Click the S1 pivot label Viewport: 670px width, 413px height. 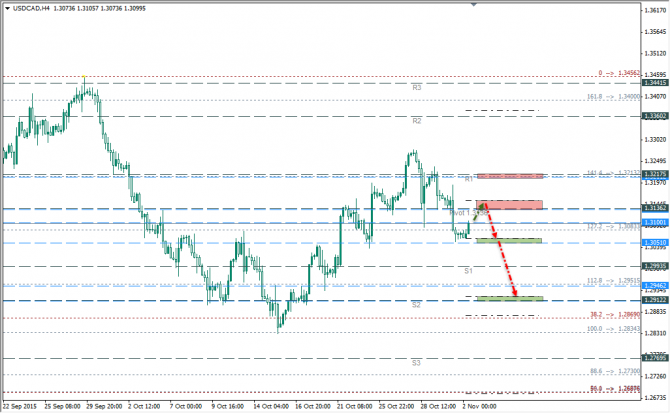[468, 271]
